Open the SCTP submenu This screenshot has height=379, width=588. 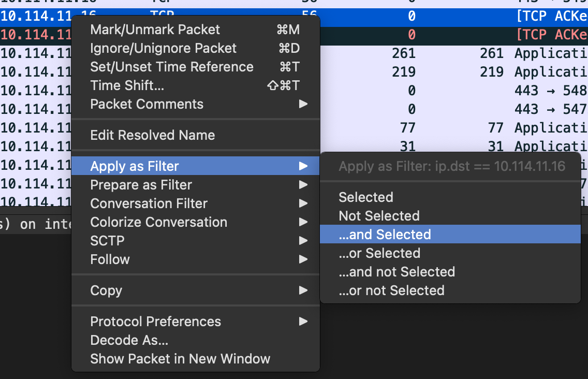(x=107, y=241)
